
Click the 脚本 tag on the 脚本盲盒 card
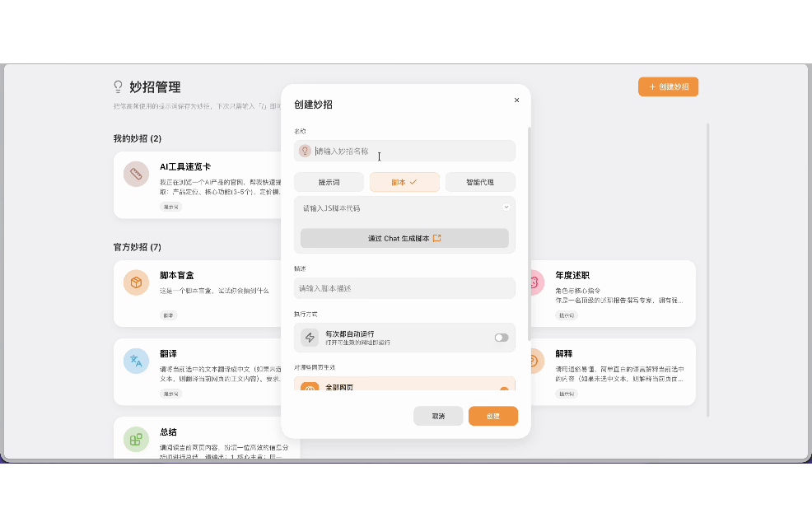[x=168, y=315]
